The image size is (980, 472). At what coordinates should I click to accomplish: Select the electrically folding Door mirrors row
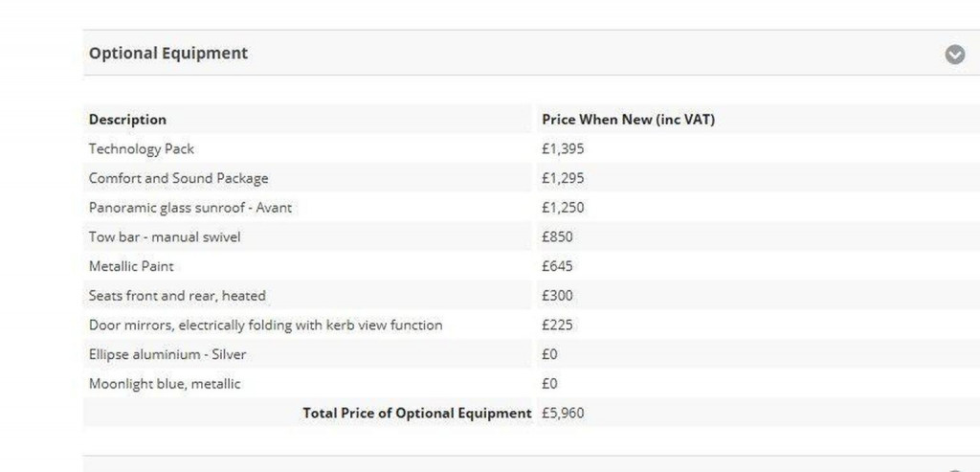click(x=265, y=326)
